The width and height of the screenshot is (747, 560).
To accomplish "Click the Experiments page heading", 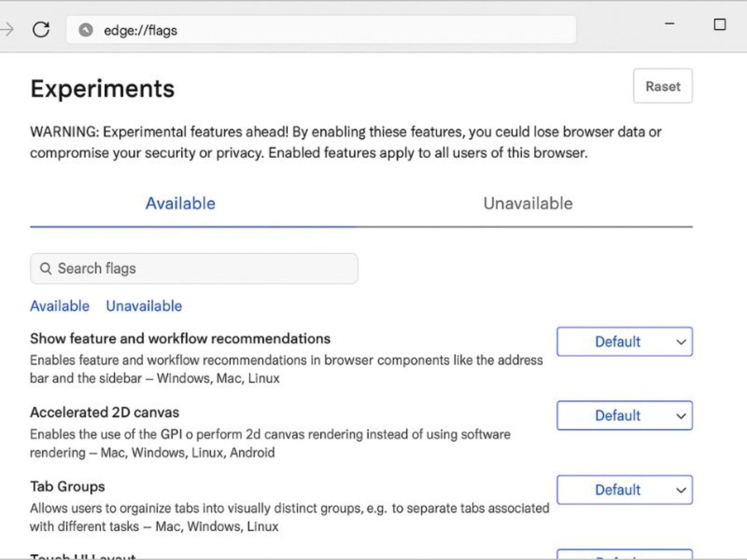I will tap(102, 88).
